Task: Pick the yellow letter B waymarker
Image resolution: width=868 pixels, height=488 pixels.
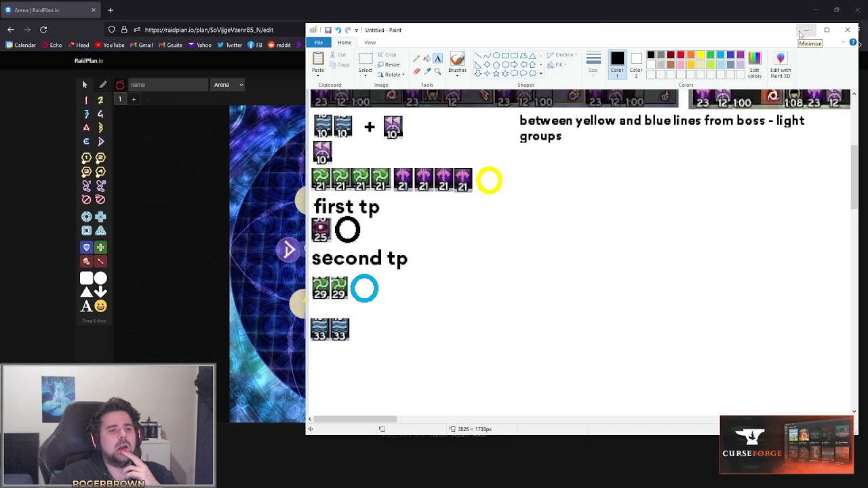Action: tap(100, 127)
